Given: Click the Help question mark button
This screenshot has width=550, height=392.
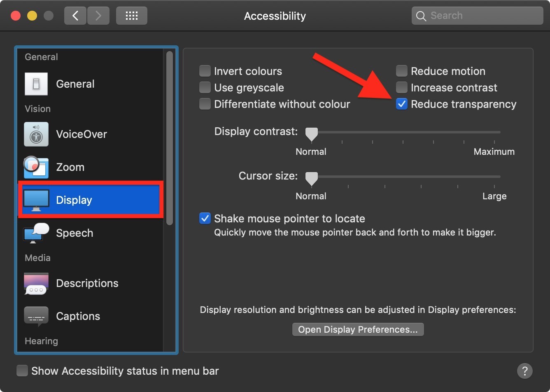Looking at the screenshot, I should [524, 371].
